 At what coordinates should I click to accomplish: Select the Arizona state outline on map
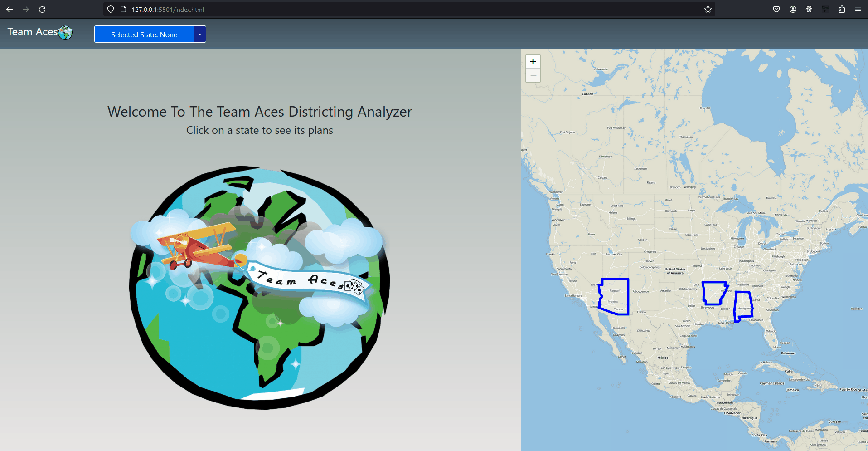(615, 296)
